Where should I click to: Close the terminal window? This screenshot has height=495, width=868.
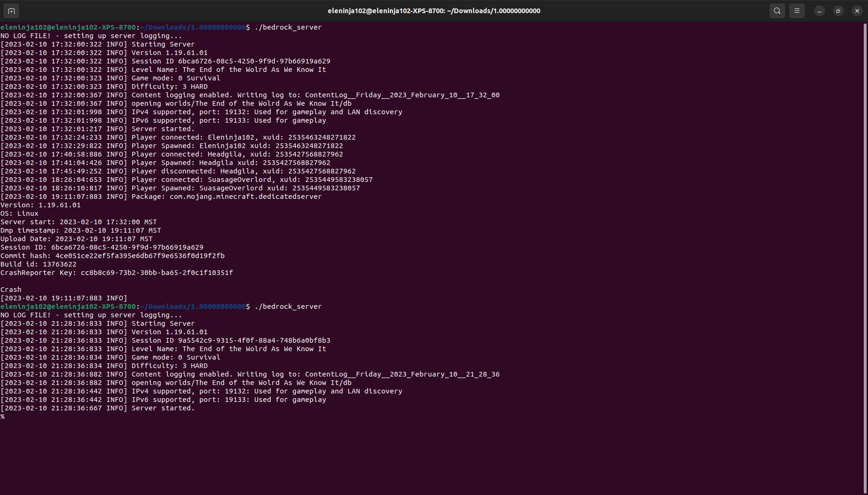pyautogui.click(x=857, y=11)
